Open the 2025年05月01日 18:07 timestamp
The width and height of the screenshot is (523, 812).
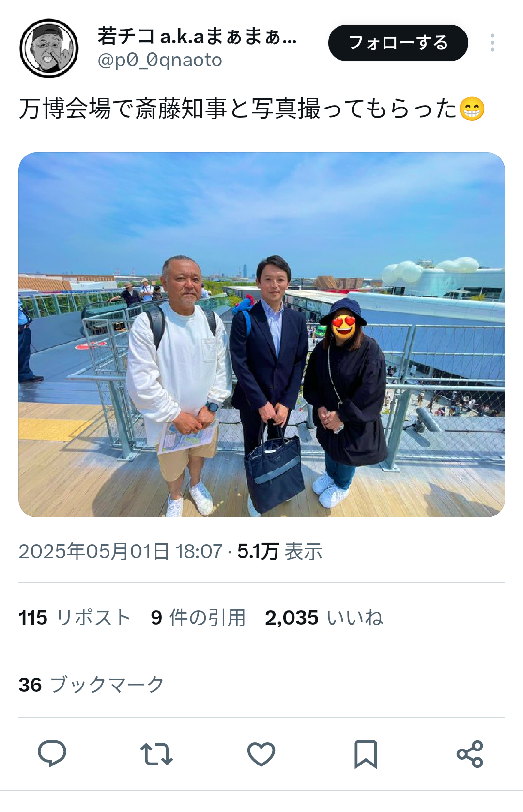[x=121, y=551]
